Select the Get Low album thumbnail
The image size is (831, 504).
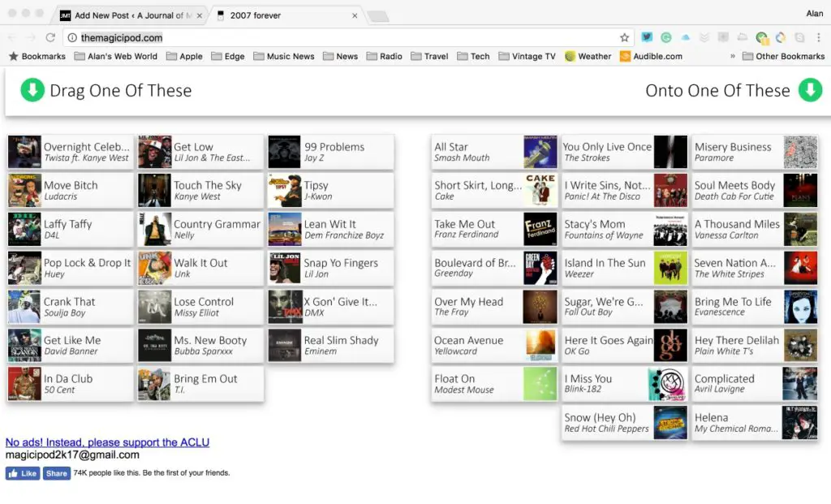pos(155,152)
